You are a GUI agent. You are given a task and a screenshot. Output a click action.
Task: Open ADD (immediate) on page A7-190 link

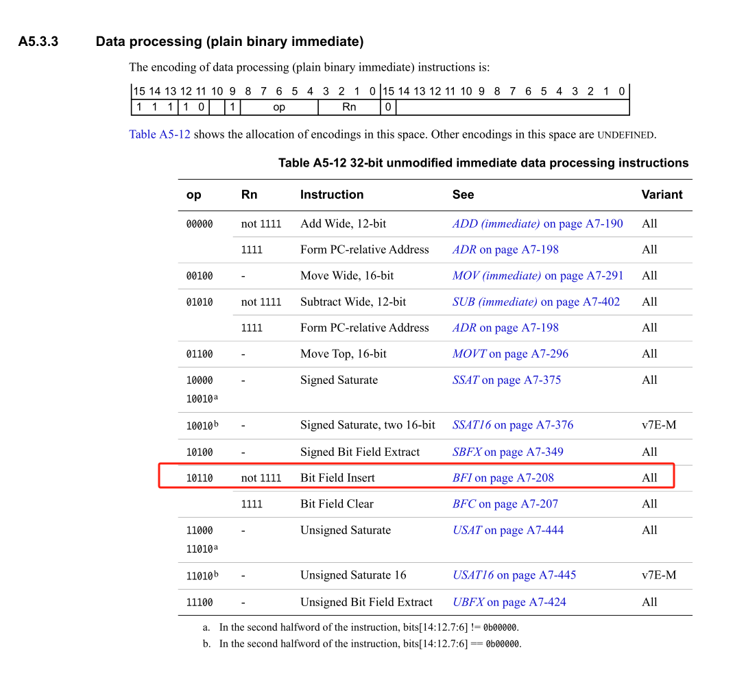point(538,224)
